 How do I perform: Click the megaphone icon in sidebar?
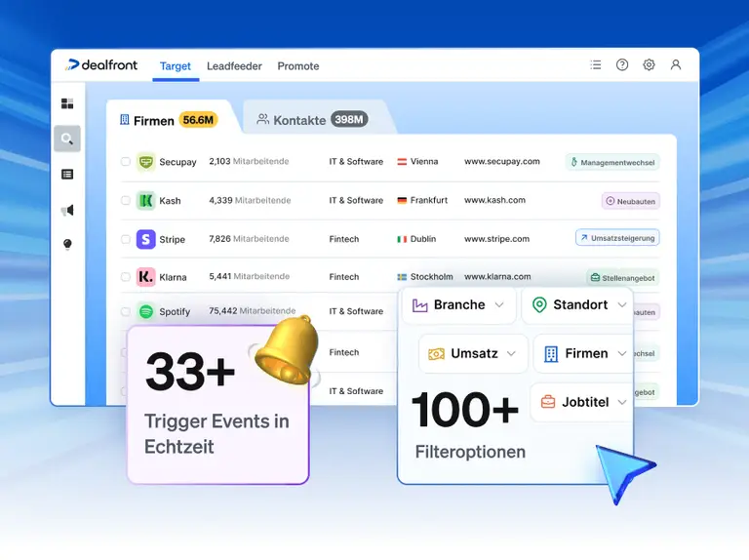click(x=67, y=210)
